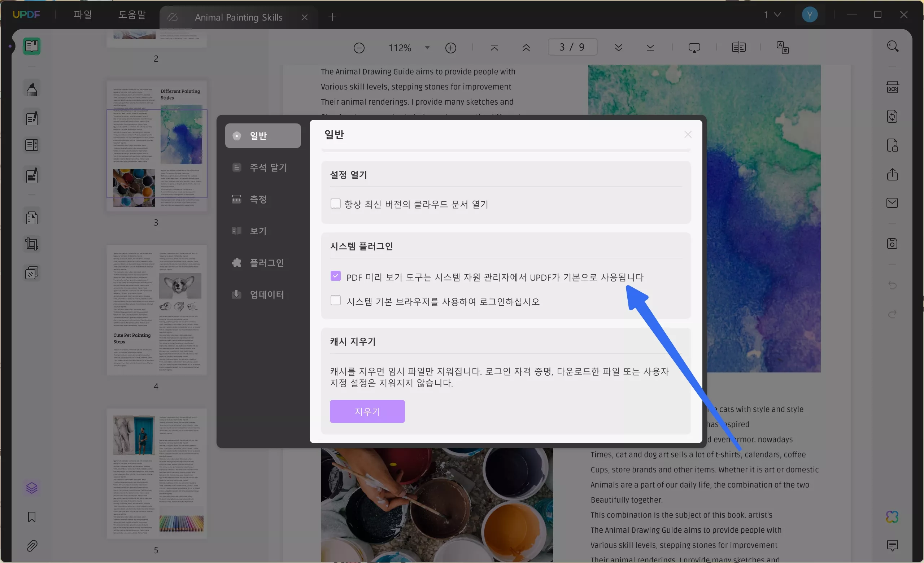Go to next page arrow icon
Viewport: 924px width, 563px height.
click(619, 48)
